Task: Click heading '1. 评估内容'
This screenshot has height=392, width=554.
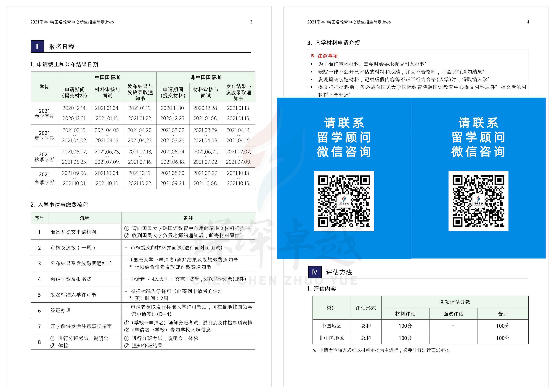Action: 322,289
